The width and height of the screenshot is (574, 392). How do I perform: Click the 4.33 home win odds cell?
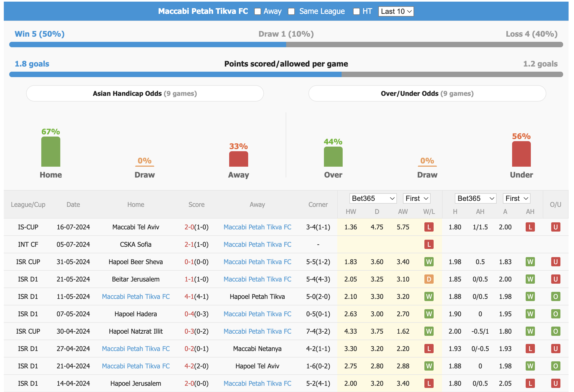(x=351, y=331)
